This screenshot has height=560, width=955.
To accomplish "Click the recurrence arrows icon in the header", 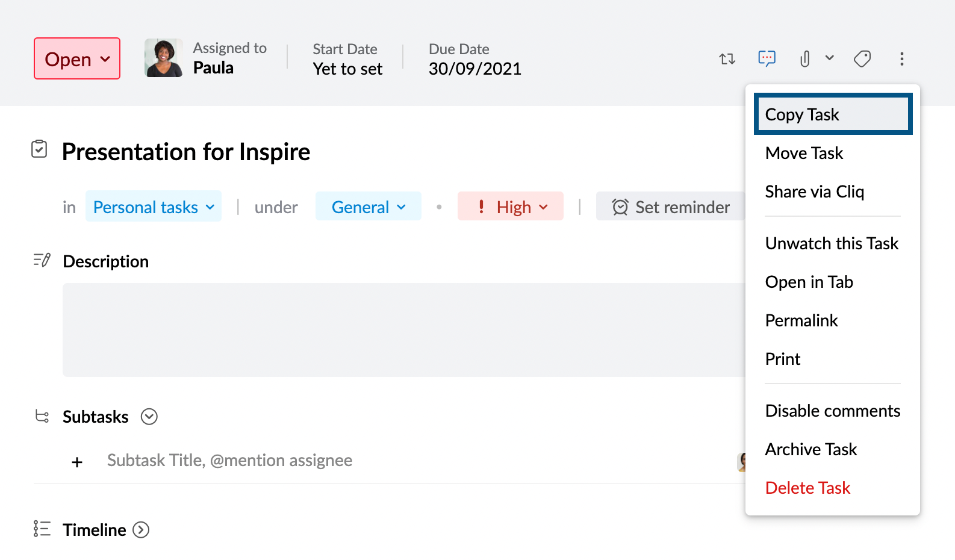I will tap(727, 59).
